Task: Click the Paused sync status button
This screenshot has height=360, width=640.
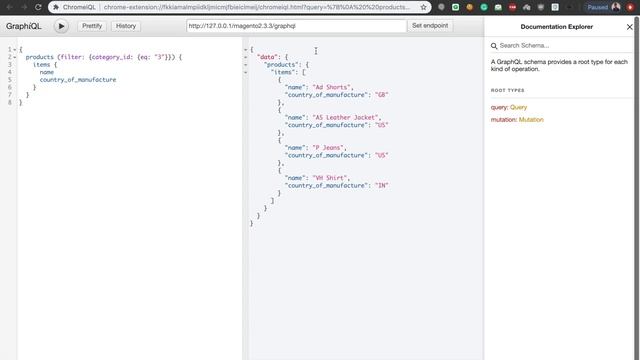Action: coord(598,7)
